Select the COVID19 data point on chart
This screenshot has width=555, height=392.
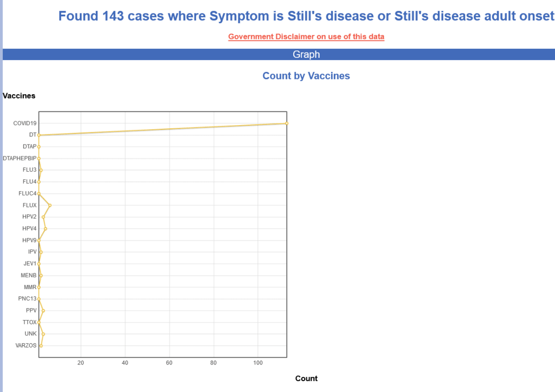[287, 123]
